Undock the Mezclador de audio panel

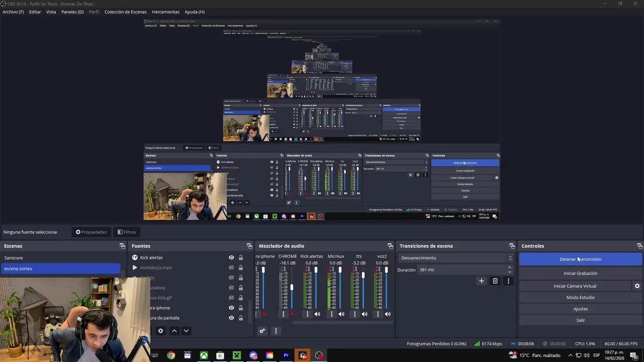(x=390, y=246)
